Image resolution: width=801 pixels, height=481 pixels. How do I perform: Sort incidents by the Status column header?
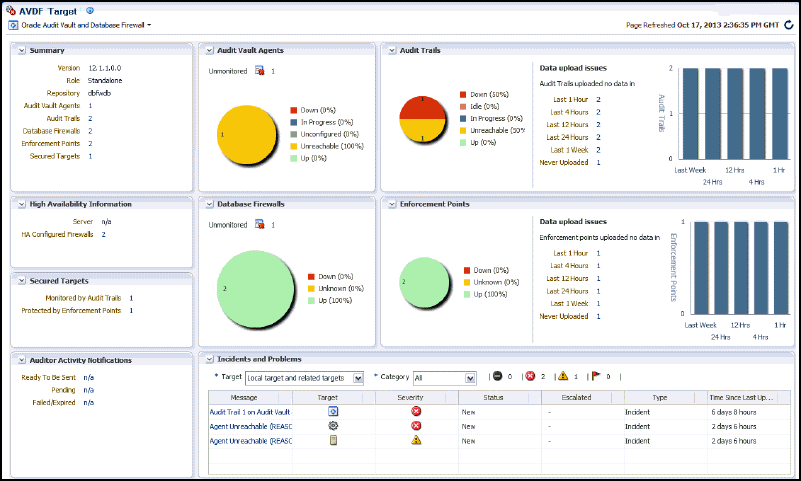pyautogui.click(x=500, y=397)
